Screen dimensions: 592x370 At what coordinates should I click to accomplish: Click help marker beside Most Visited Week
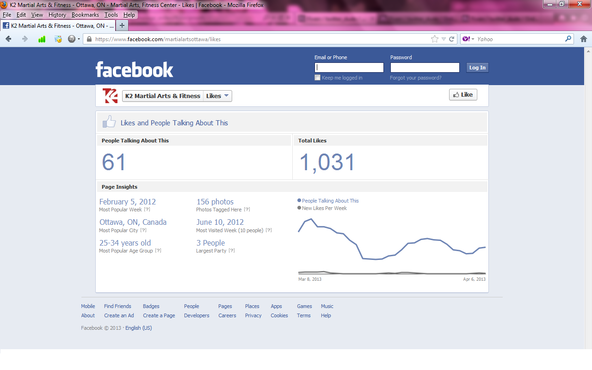point(268,230)
